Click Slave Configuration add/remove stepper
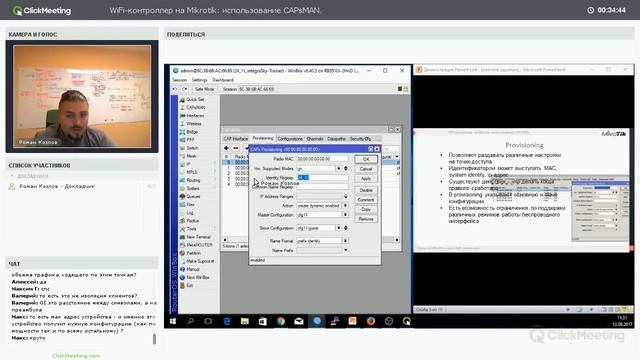Screen dimensions: 640x360 346,228
